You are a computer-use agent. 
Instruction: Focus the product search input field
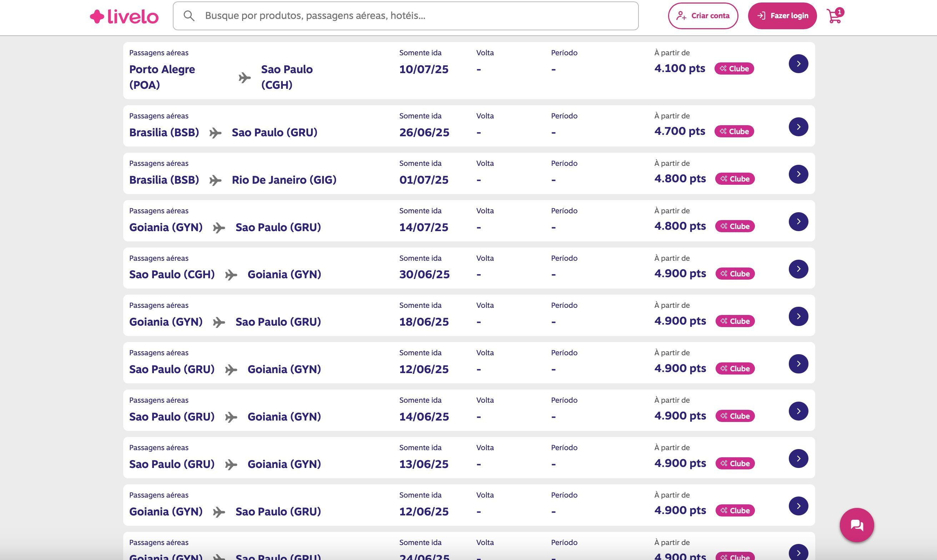point(415,16)
